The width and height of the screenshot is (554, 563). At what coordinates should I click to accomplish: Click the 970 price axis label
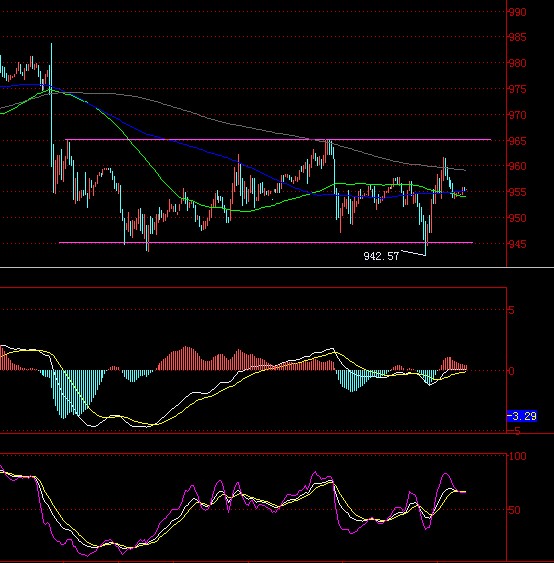(x=518, y=115)
